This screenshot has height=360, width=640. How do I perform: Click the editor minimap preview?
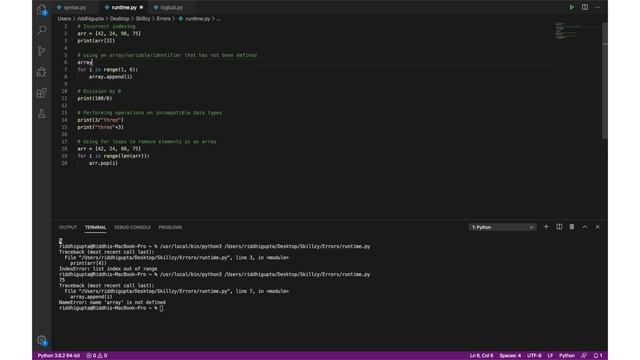pos(567,31)
